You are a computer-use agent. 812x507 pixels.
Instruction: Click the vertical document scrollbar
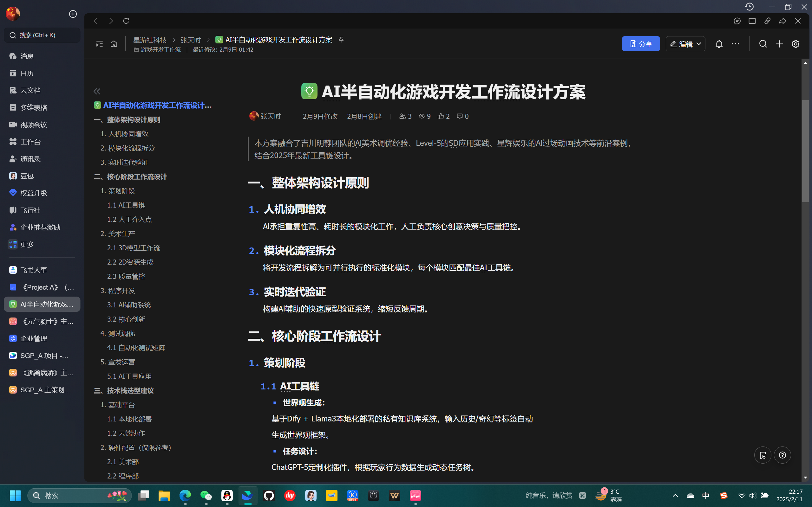[x=805, y=151]
